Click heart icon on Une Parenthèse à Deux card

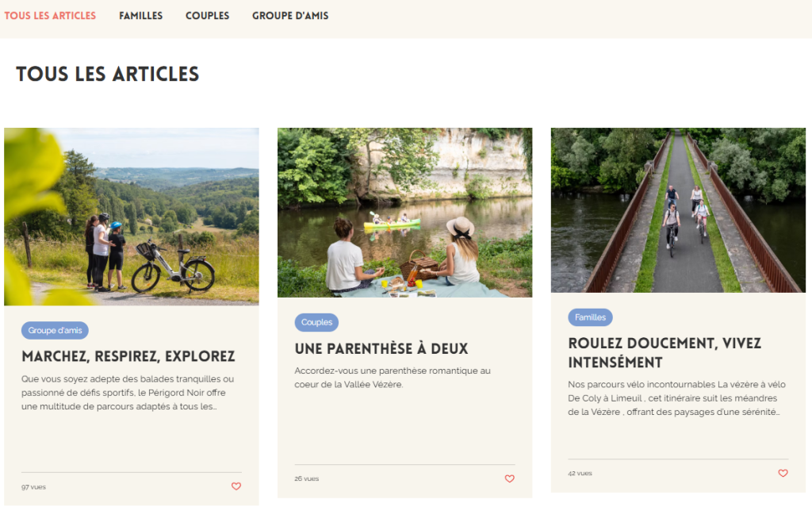tap(510, 478)
